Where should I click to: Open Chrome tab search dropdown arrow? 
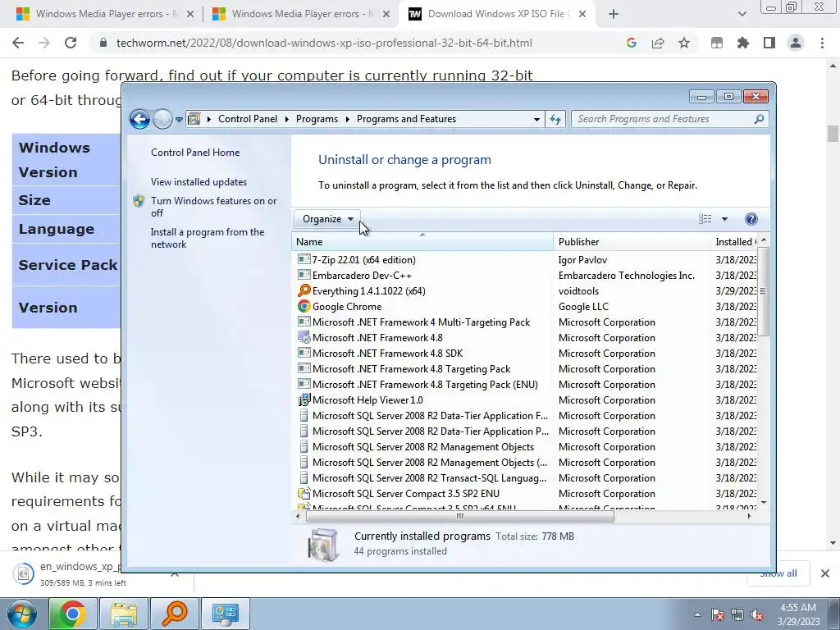[x=742, y=14]
